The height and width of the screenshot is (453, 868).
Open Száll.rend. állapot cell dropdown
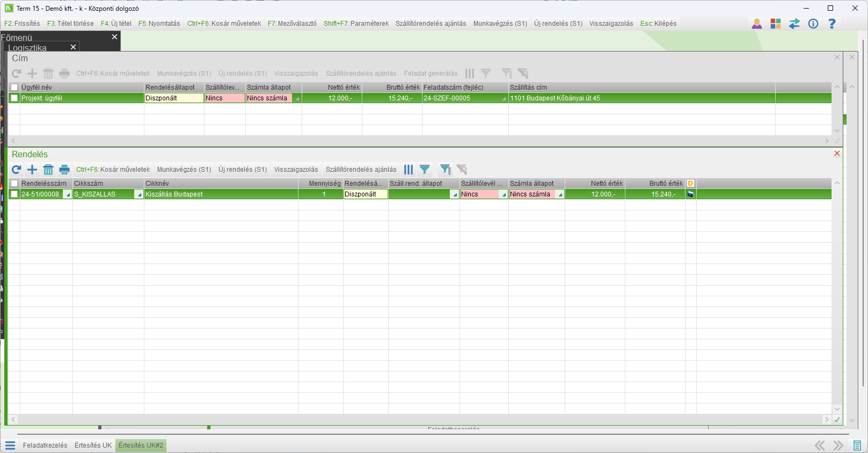point(455,194)
